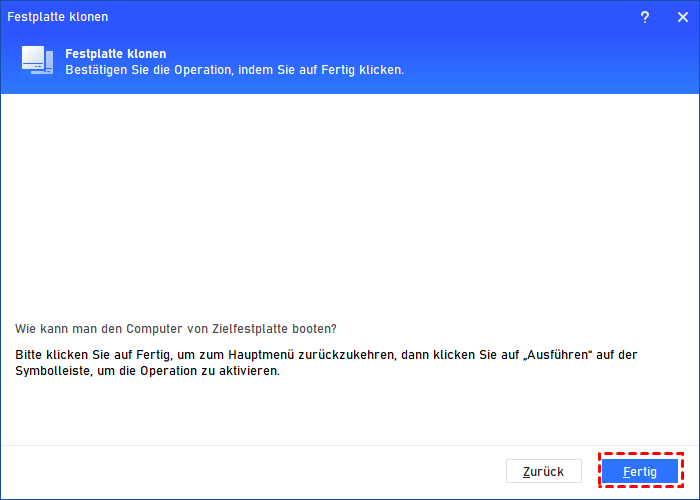This screenshot has width=700, height=500.
Task: Click the word Fertig in the header subtitle
Action: [335, 70]
